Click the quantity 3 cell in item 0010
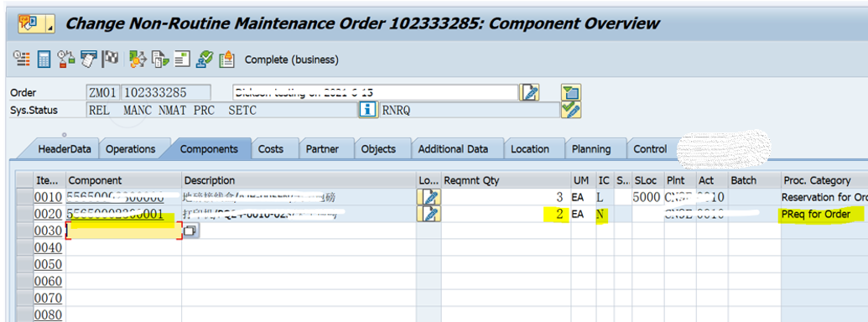The width and height of the screenshot is (868, 322). tap(506, 197)
